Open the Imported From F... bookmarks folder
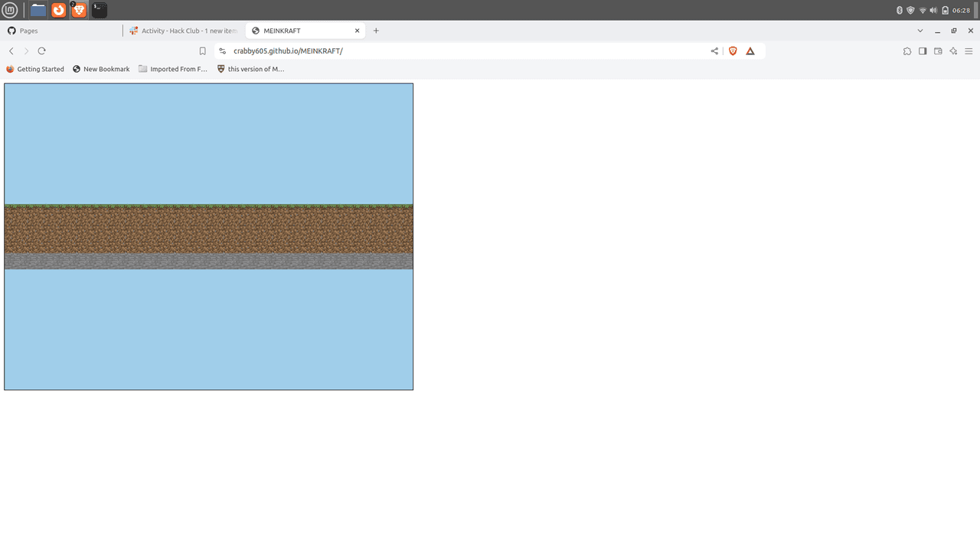980x551 pixels. click(x=172, y=69)
